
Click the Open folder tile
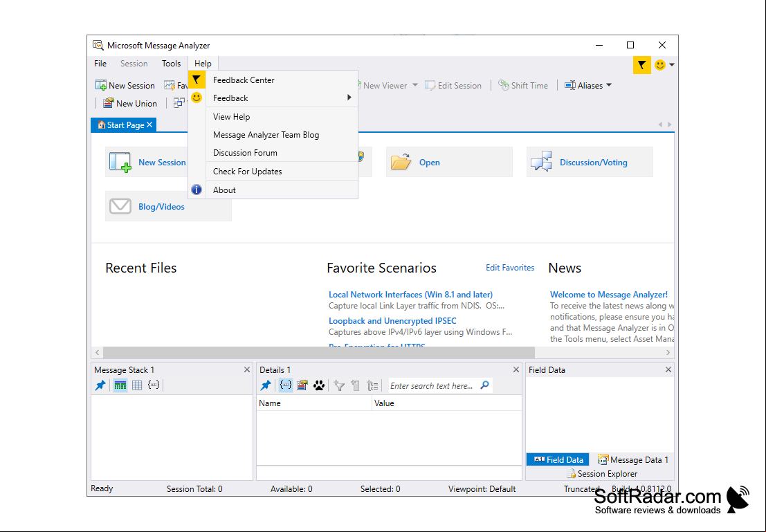[x=449, y=162]
